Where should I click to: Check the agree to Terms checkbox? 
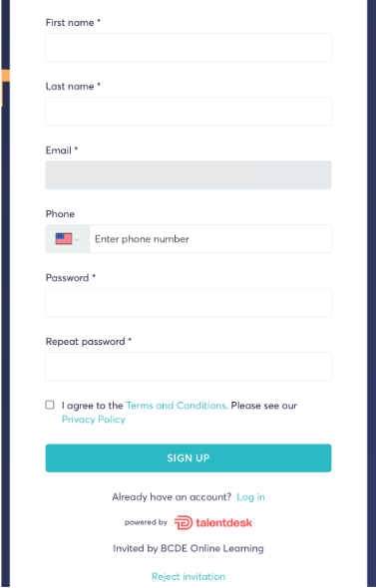pyautogui.click(x=50, y=405)
